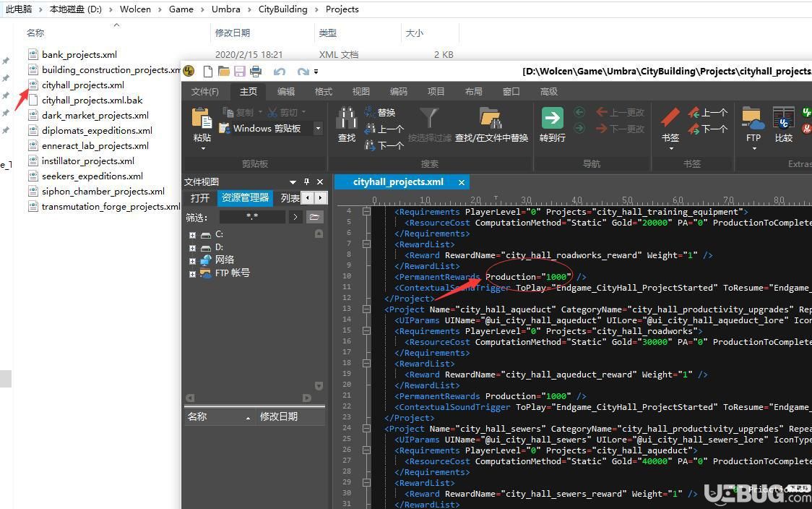This screenshot has width=812, height=509.
Task: Click the FTP cloud folder icon
Action: coord(753,118)
